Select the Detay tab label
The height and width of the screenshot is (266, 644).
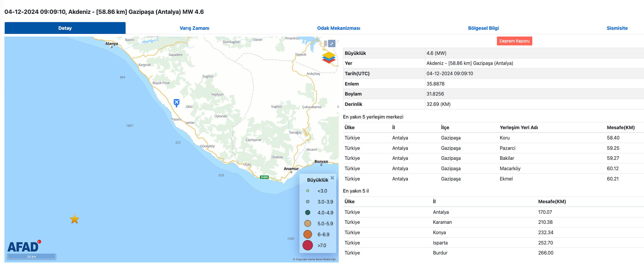coord(65,28)
